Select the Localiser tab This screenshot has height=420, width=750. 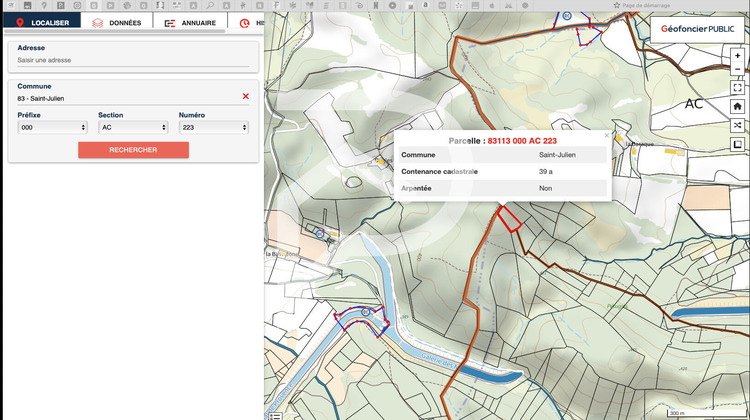42,22
